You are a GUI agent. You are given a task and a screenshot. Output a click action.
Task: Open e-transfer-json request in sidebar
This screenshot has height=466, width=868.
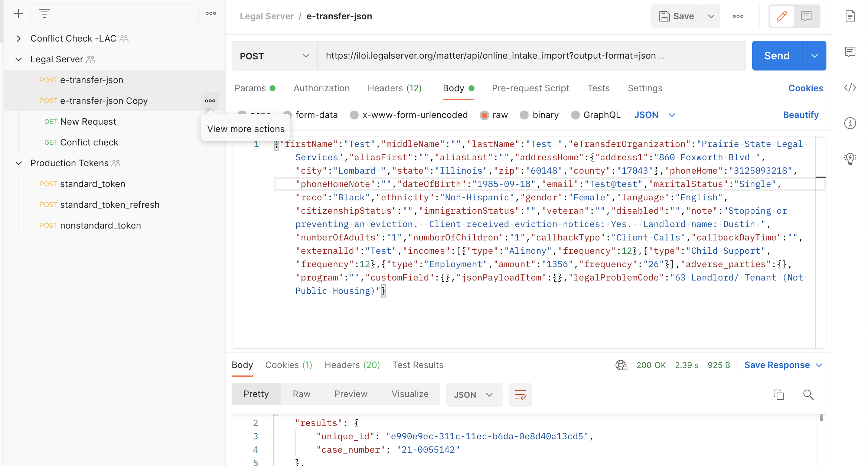coord(114,80)
